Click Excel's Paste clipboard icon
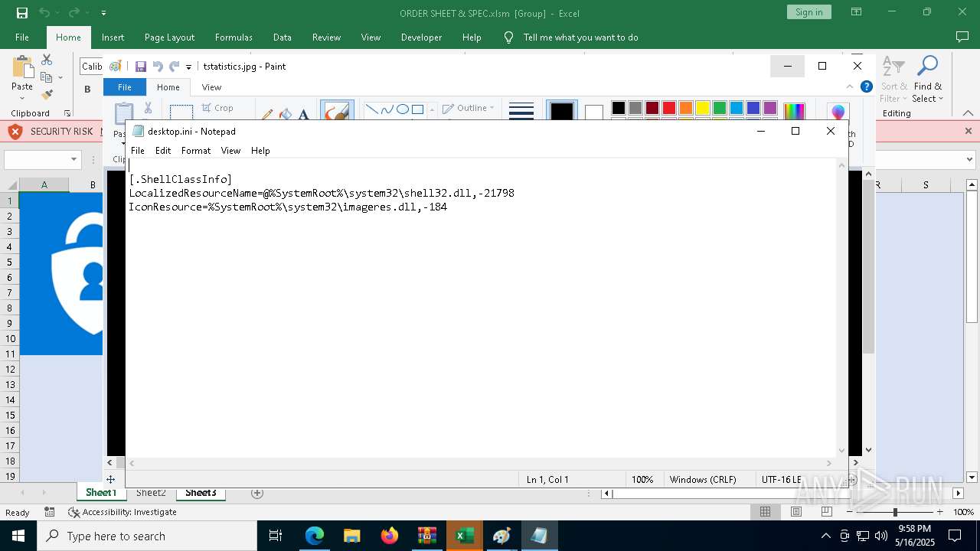Viewport: 980px width, 551px height. point(22,68)
